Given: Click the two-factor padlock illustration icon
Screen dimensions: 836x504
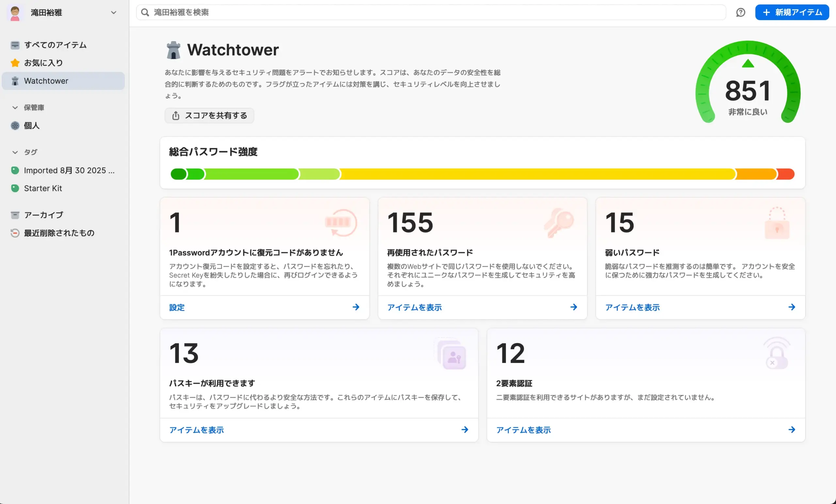Looking at the screenshot, I should tap(777, 354).
